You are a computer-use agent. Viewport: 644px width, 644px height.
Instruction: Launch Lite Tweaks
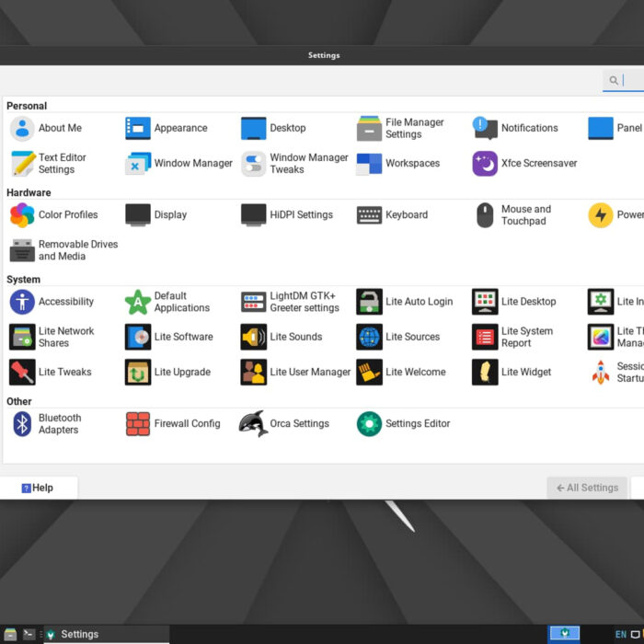click(x=50, y=372)
